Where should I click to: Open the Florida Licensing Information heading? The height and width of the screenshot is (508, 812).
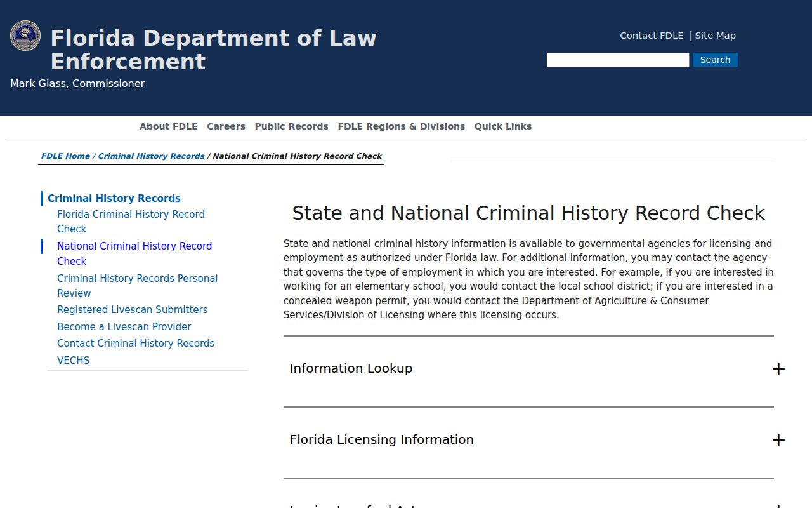(x=381, y=439)
